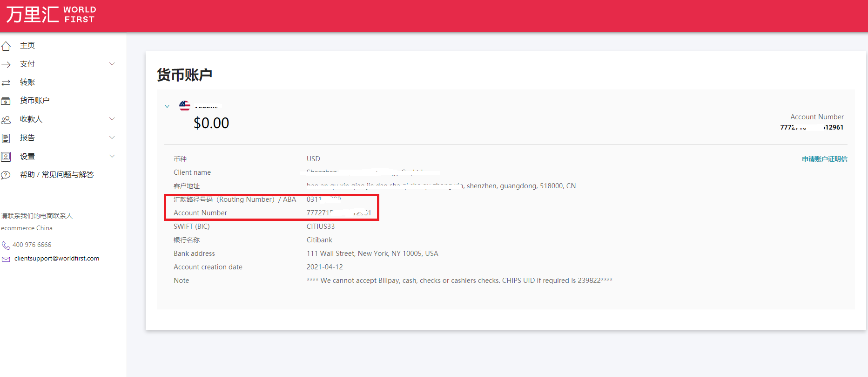
Task: Expand the 收款人 payee submenu chevron
Action: 112,119
